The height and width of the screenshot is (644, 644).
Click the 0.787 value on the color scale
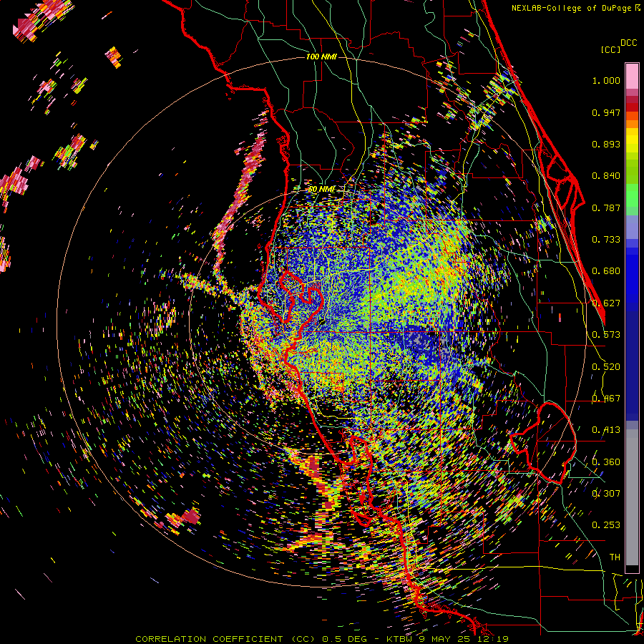606,208
